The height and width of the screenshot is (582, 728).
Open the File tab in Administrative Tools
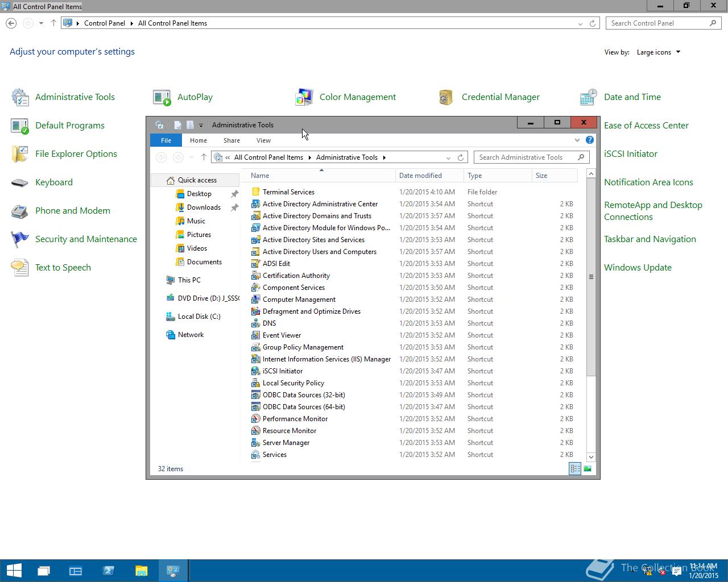pyautogui.click(x=166, y=140)
